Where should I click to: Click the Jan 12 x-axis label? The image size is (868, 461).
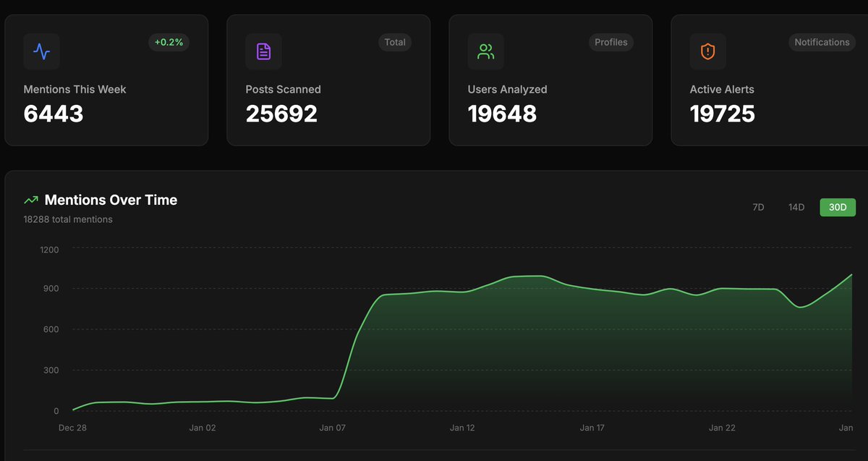coord(462,428)
